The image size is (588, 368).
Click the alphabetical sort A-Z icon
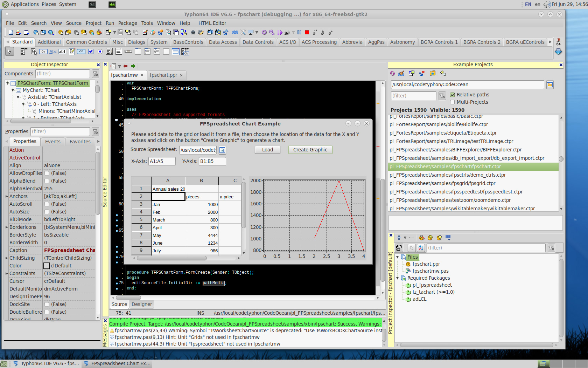[x=421, y=248]
